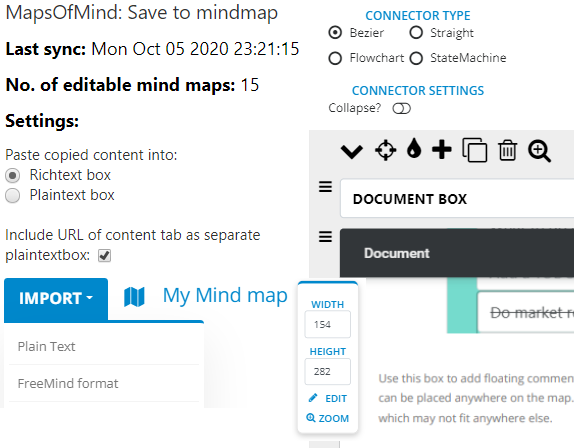The height and width of the screenshot is (448, 576).
Task: Expand the down chevron in toolbar
Action: pos(352,151)
